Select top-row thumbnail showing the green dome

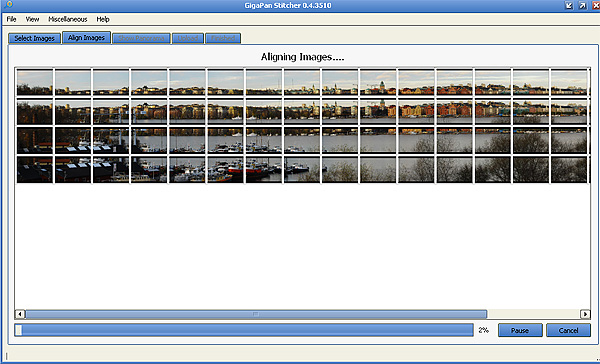click(x=378, y=82)
